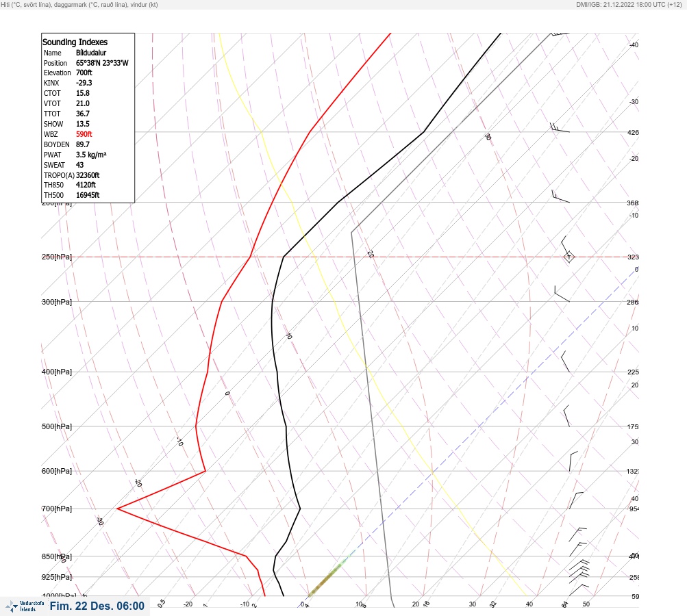Viewport: 687px width, 616px height.
Task: Click the wind barb at the 600hPa level
Action: pos(573,461)
